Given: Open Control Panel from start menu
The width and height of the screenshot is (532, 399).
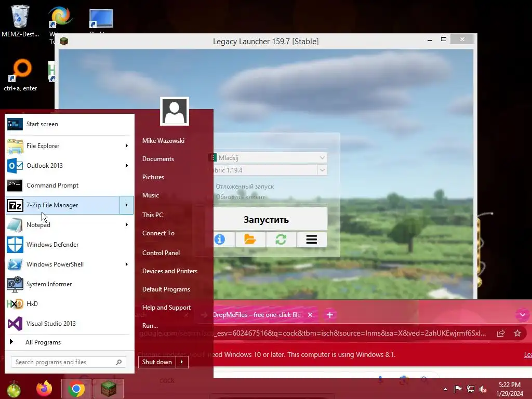Looking at the screenshot, I should (x=161, y=253).
